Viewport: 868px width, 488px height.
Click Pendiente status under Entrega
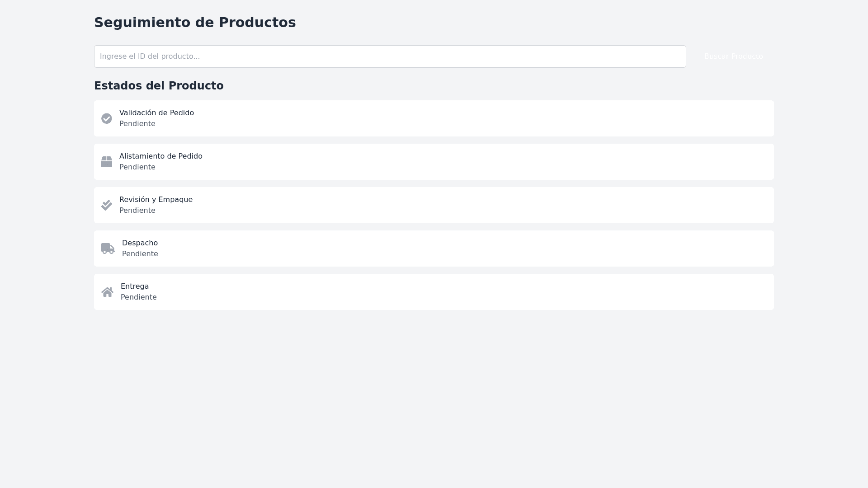click(x=138, y=297)
